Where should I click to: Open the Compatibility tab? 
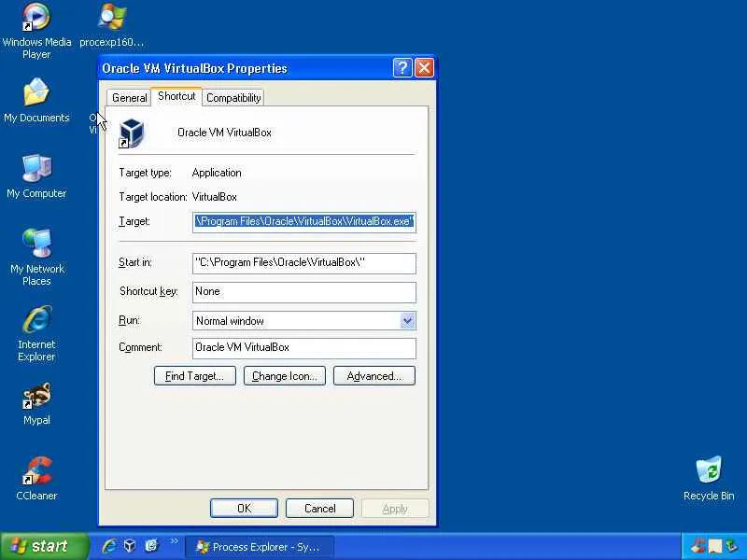[233, 98]
